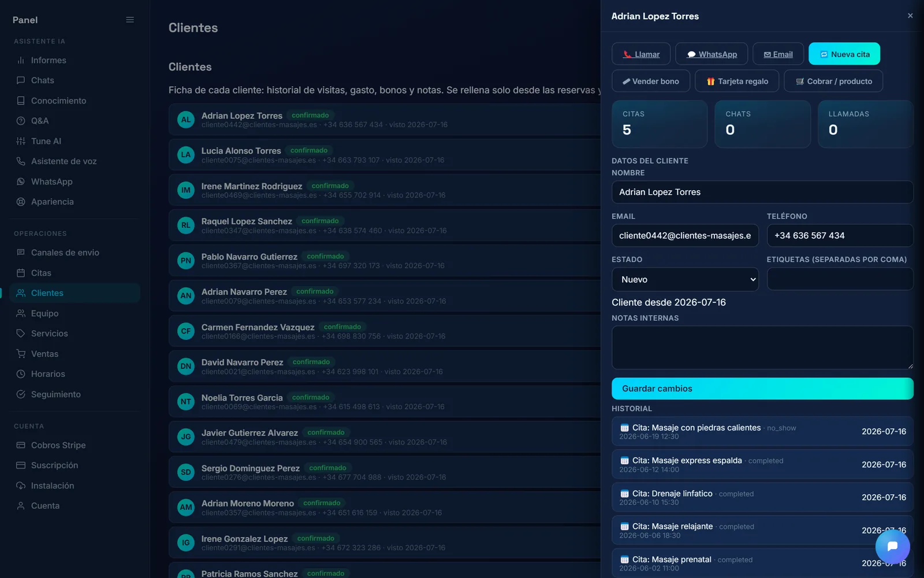Click the Citas count card
924x578 pixels.
660,124
